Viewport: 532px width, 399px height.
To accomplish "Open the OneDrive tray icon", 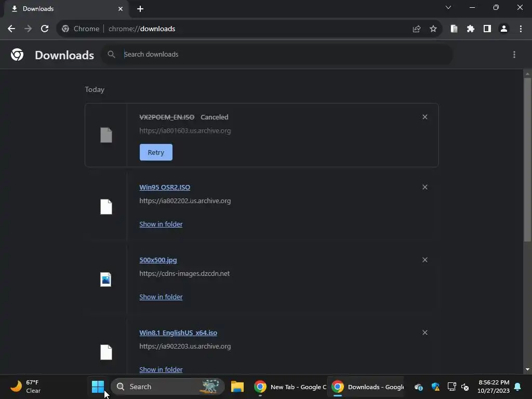I will 419,387.
